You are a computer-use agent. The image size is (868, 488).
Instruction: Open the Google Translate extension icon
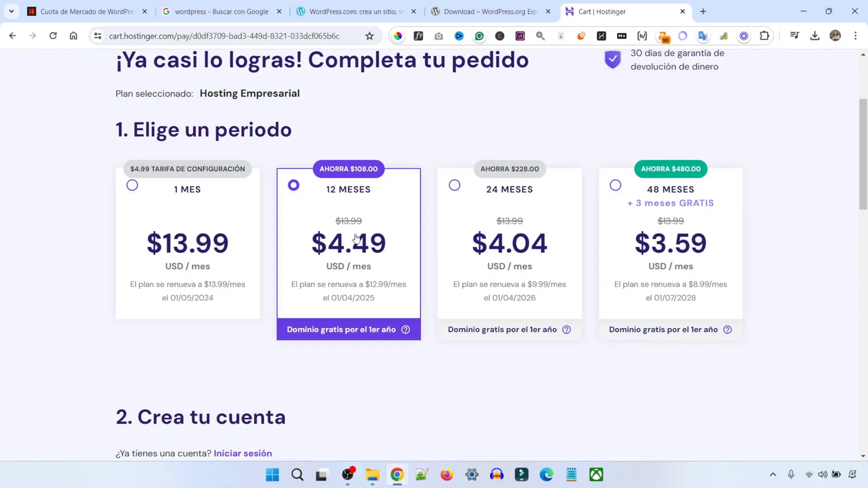tap(703, 36)
